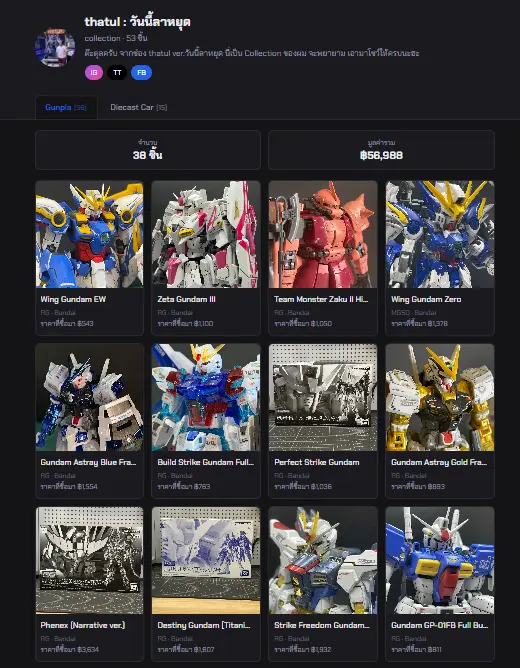Click the ฿1,036 price under Perfect Strike Gundam
The width and height of the screenshot is (520, 668).
tap(321, 487)
